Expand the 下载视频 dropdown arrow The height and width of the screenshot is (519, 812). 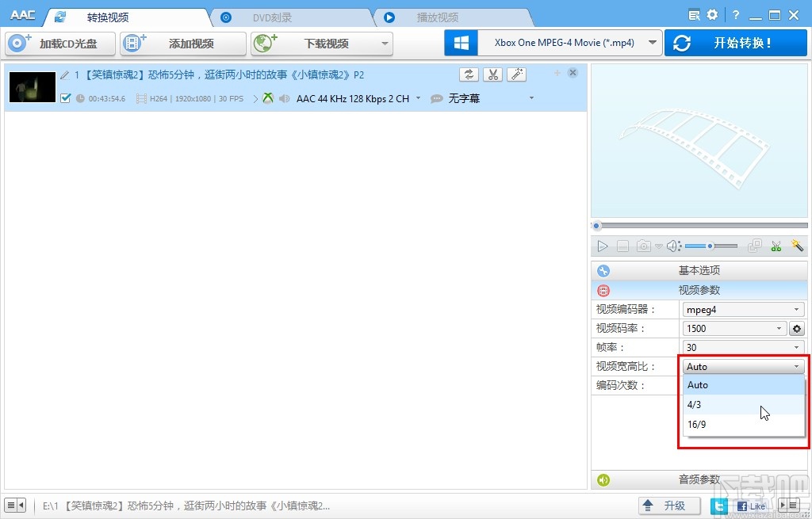tap(385, 44)
